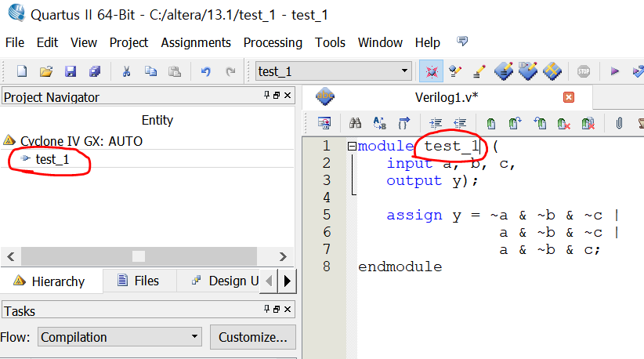
Task: Click the replace text icon in editor toolbar
Action: point(379,123)
